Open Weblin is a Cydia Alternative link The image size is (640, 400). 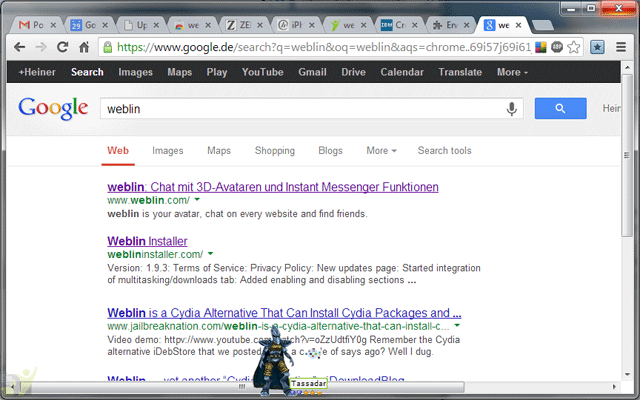(x=284, y=313)
